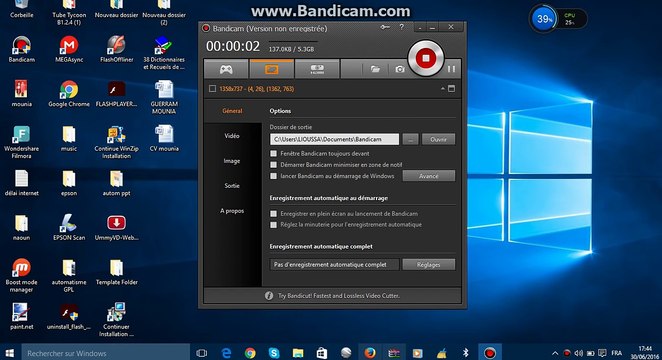Click the Corbeille desktop icon
Screen dimensions: 662x360
[x=22, y=9]
